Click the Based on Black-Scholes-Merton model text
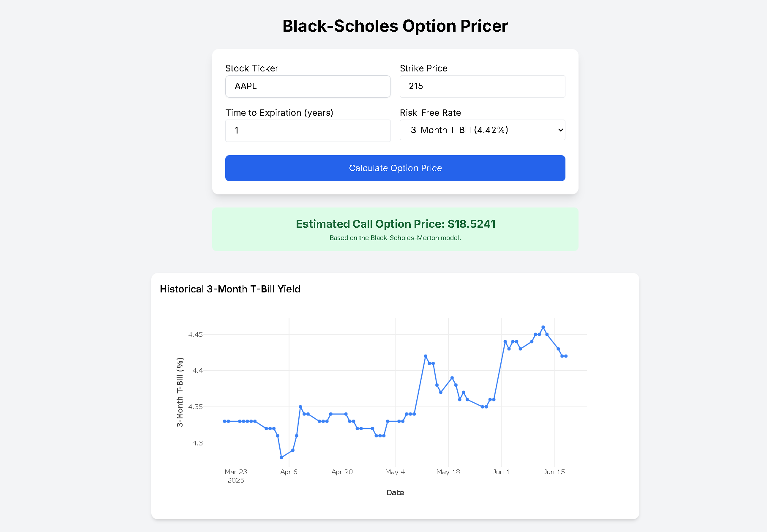The image size is (767, 532). point(395,237)
